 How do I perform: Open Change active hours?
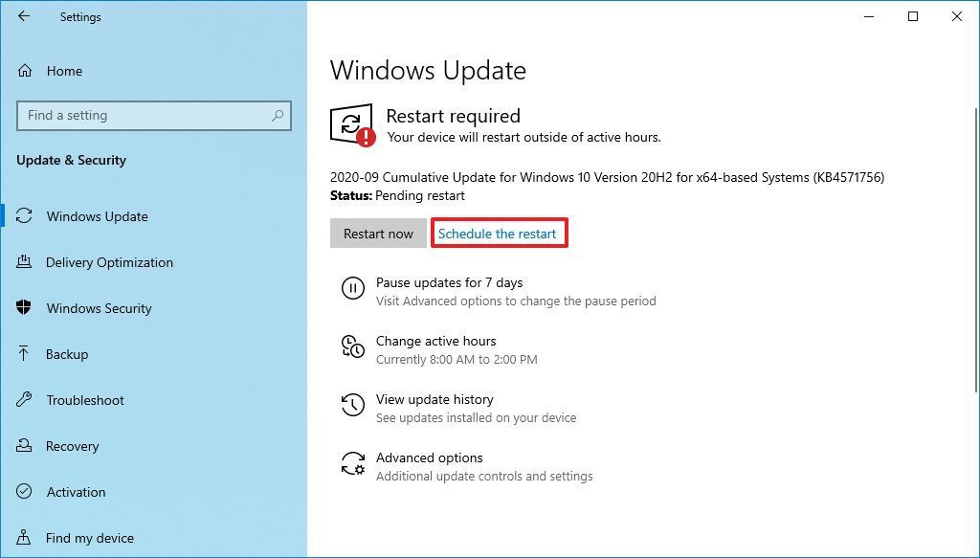[436, 341]
